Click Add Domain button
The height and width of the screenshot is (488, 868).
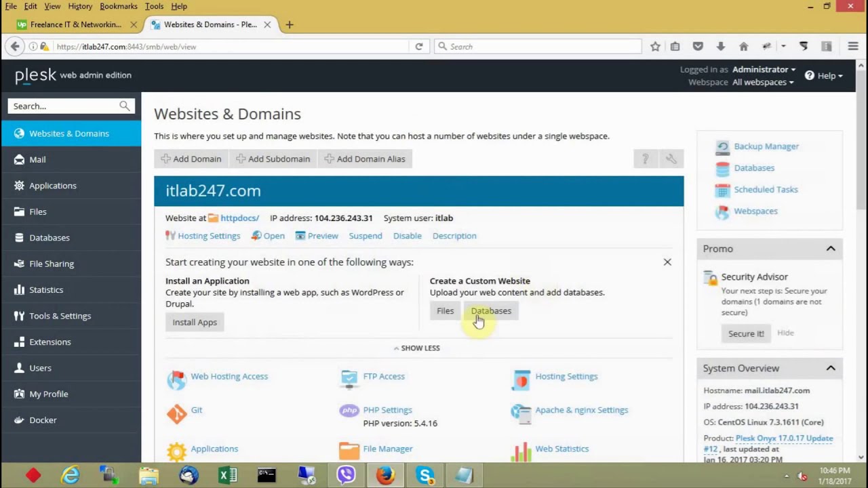tap(191, 159)
